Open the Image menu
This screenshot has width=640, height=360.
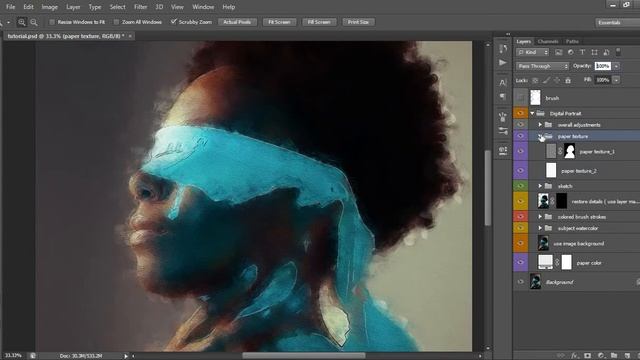[49, 7]
